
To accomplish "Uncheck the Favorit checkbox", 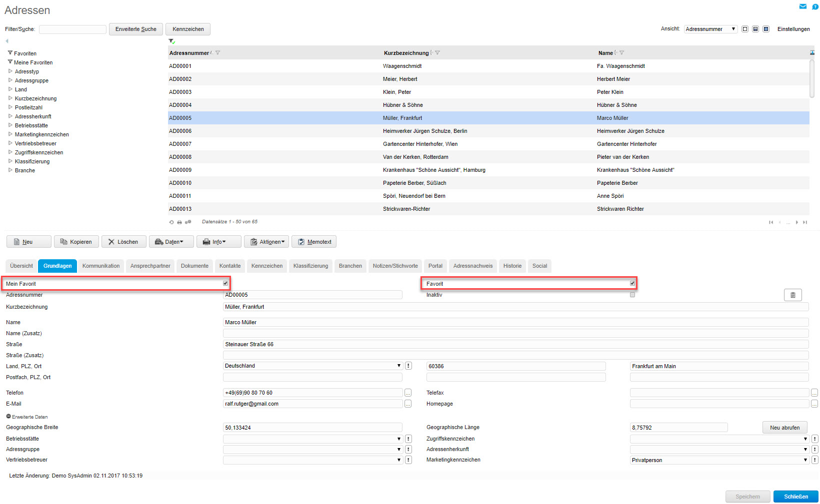I will pyautogui.click(x=632, y=283).
